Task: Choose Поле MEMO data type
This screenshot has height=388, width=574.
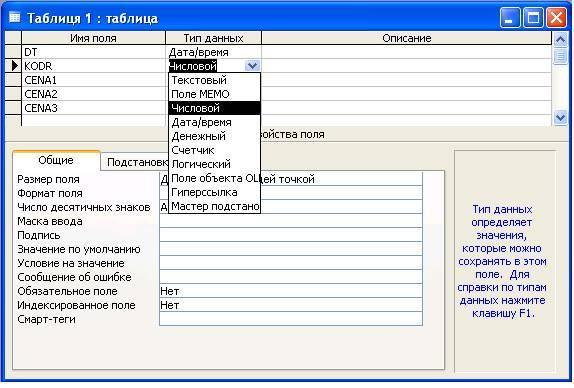Action: tap(215, 94)
